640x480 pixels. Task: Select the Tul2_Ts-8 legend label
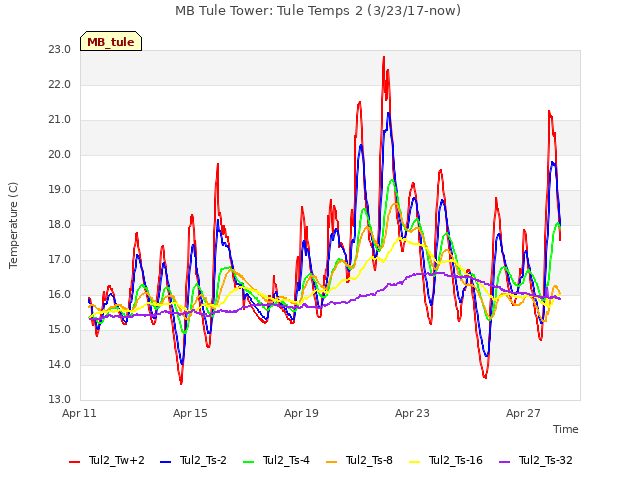click(369, 460)
